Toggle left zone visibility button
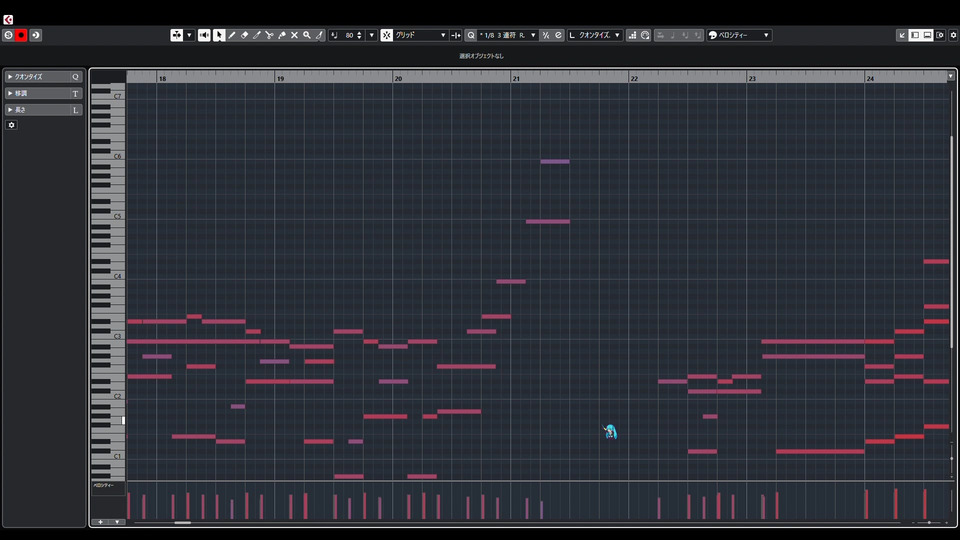The width and height of the screenshot is (960, 540). click(x=915, y=36)
